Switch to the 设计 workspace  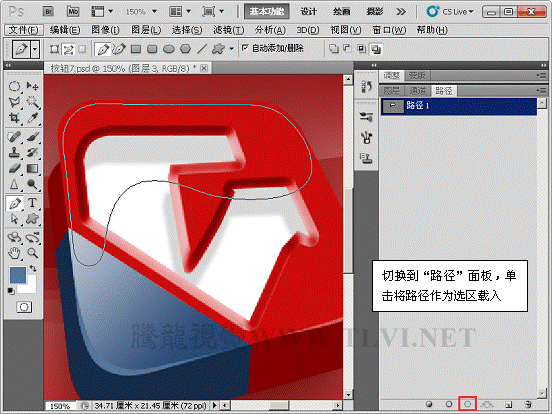pyautogui.click(x=308, y=12)
